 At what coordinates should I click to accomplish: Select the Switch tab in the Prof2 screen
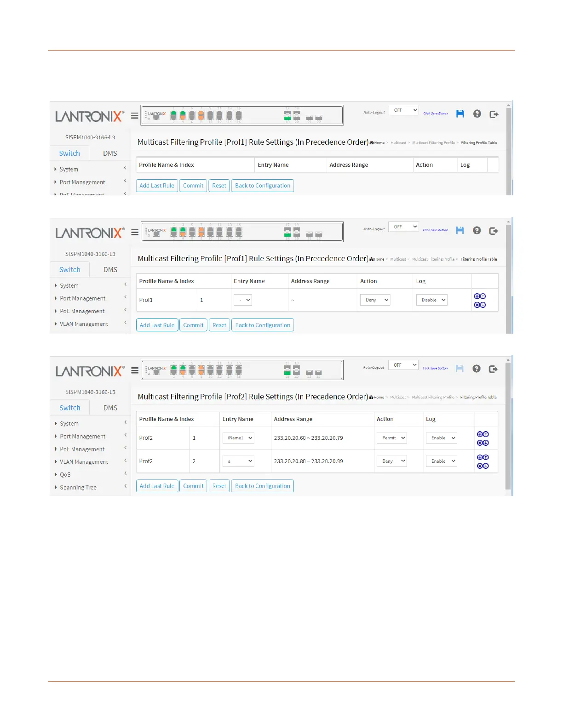[70, 408]
